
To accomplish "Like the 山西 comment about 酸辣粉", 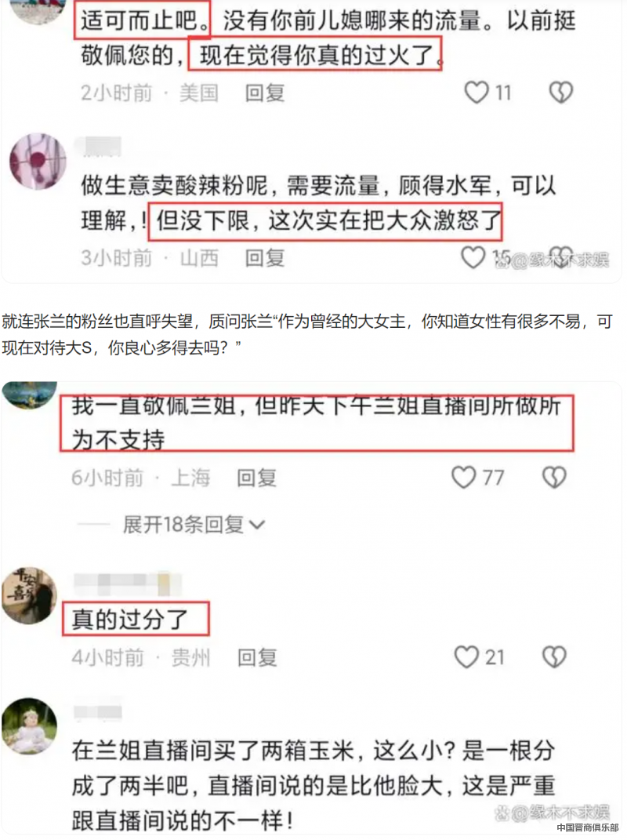I will 473,257.
